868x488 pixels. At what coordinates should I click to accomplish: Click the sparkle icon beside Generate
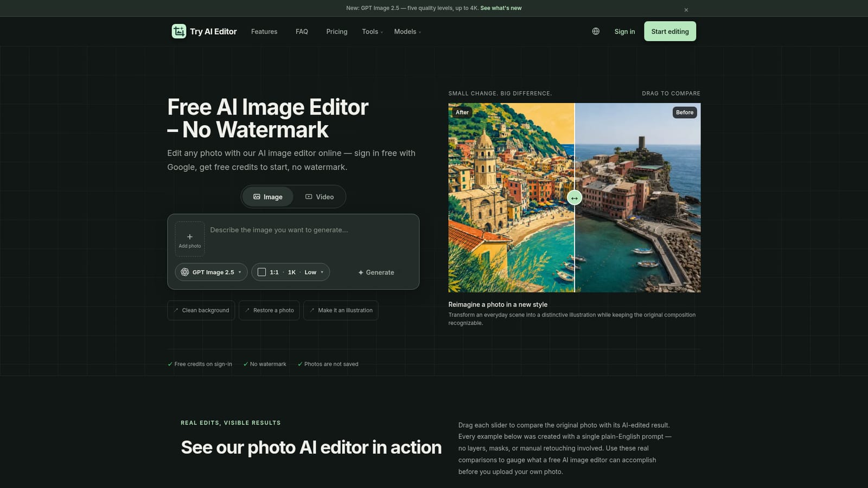tap(361, 273)
